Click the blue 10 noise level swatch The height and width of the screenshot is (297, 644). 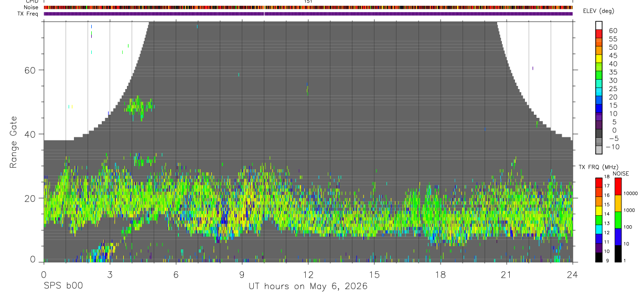[x=617, y=237]
